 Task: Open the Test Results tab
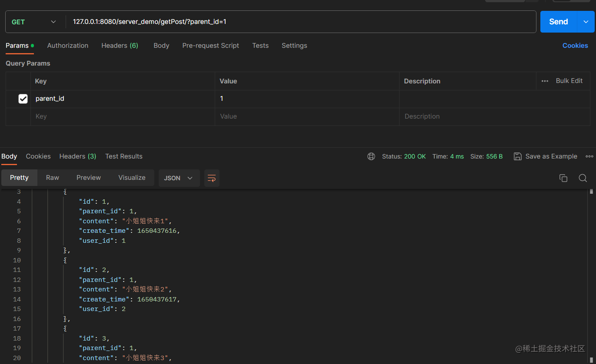point(124,156)
